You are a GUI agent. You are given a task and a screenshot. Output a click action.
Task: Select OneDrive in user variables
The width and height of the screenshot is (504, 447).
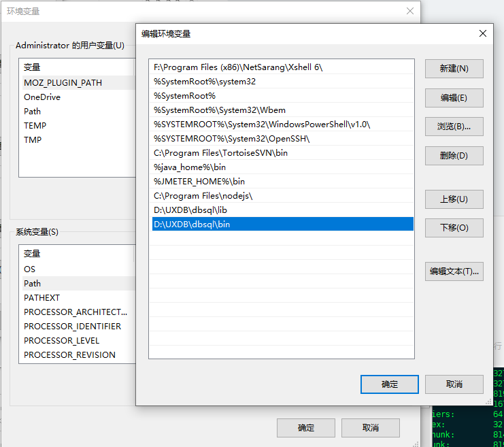click(x=42, y=97)
